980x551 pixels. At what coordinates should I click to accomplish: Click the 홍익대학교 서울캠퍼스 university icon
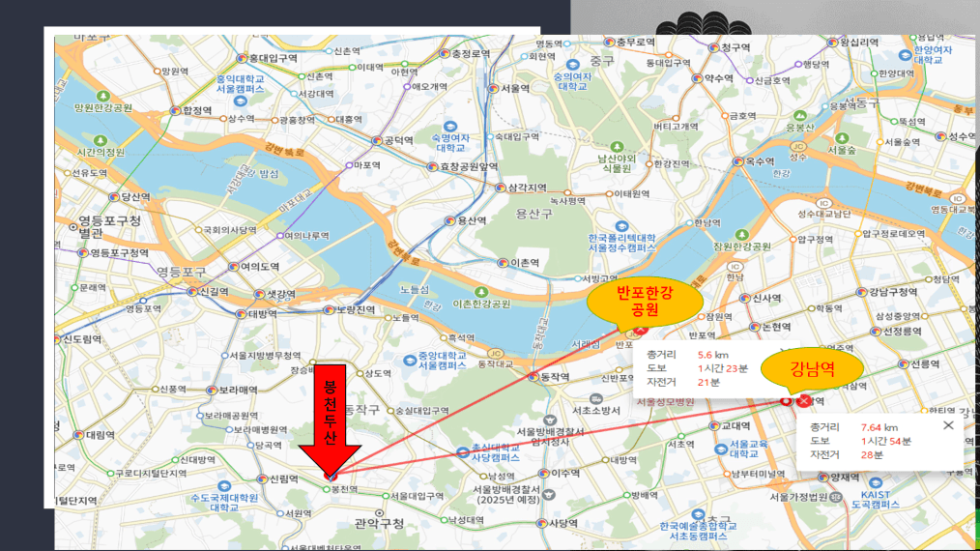240,101
